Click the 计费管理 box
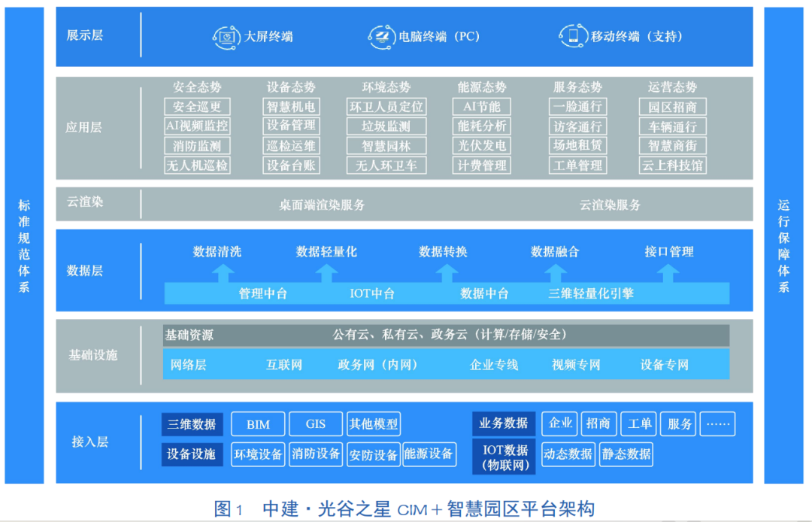This screenshot has height=522, width=812. (x=482, y=165)
